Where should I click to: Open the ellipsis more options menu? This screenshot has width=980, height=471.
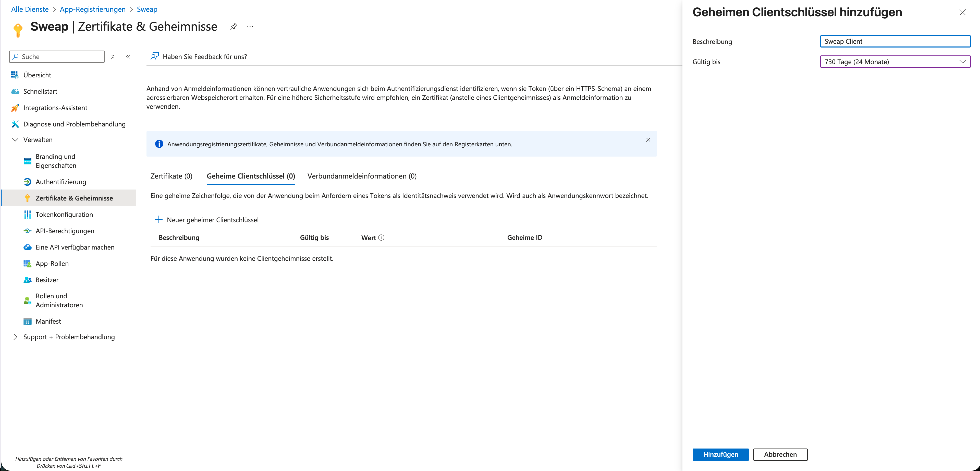click(x=250, y=27)
